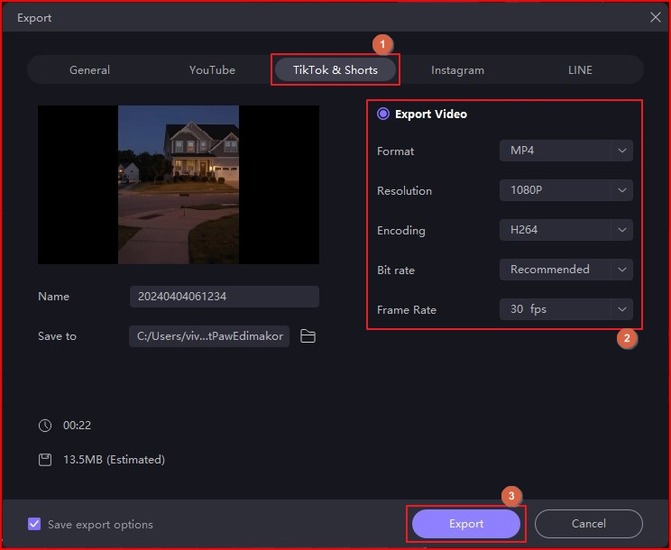
Task: Switch to the YouTube tab
Action: (212, 70)
